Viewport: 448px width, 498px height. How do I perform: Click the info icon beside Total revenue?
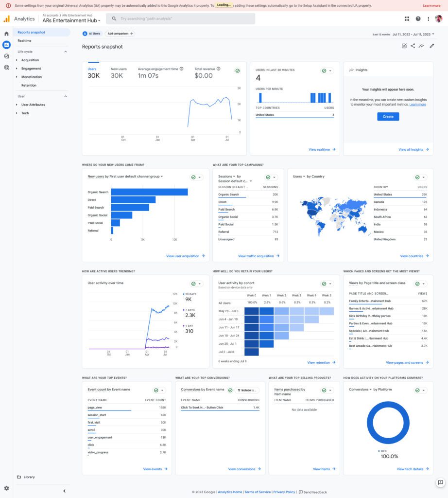(x=218, y=69)
